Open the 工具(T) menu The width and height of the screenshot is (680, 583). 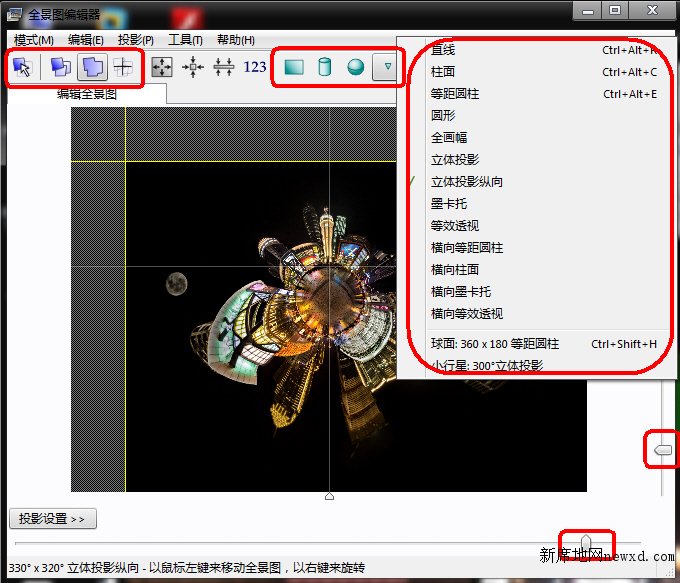185,40
